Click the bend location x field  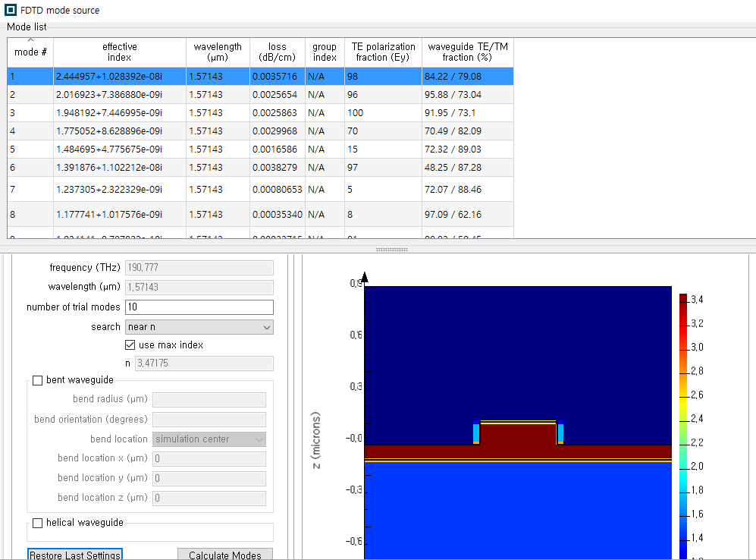(x=209, y=459)
